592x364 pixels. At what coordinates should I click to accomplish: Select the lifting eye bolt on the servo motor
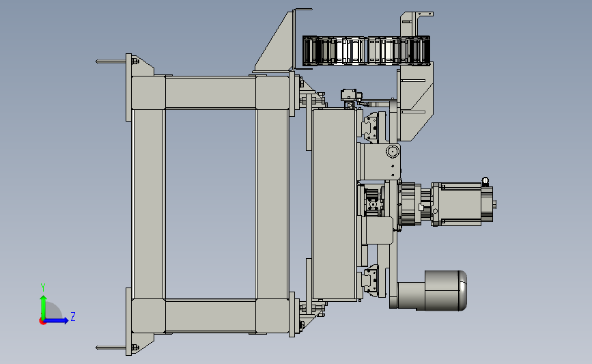click(485, 182)
